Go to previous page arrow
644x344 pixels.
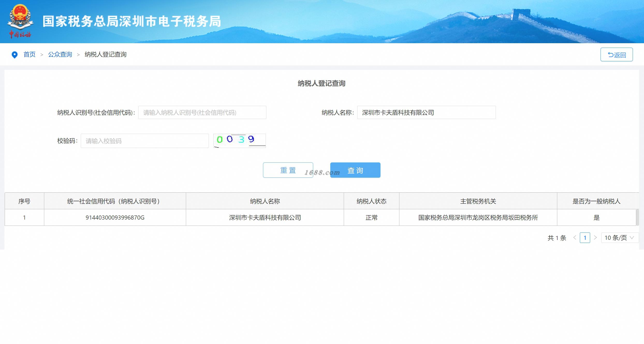pos(575,238)
